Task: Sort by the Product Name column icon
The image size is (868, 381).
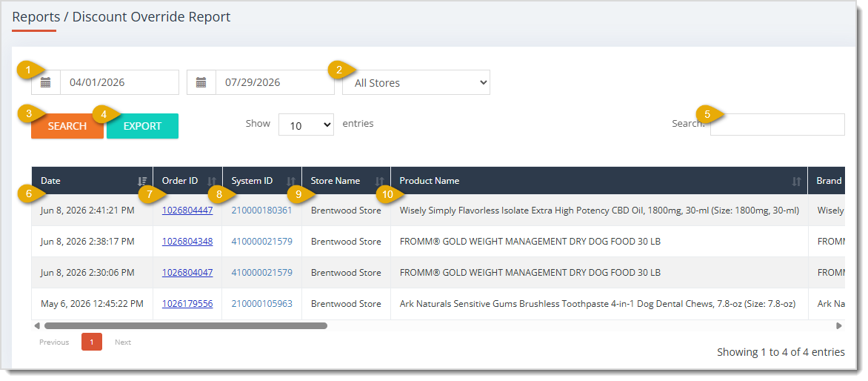Action: (x=797, y=181)
